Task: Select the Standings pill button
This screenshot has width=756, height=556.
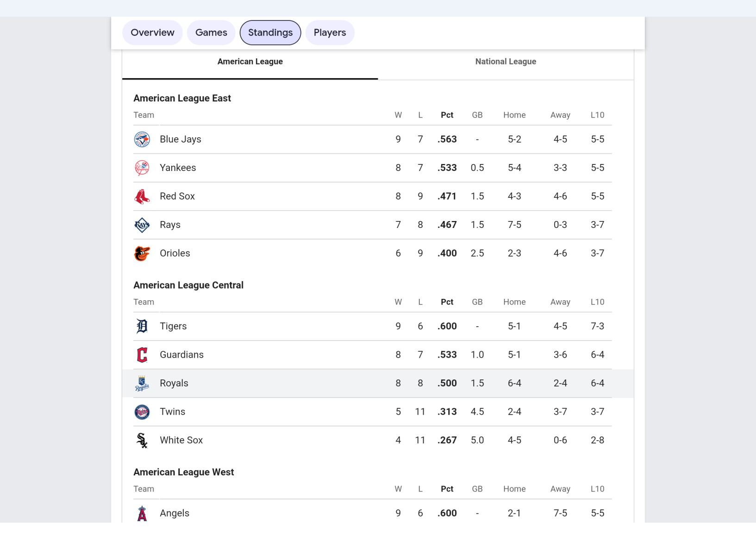Action: 270,32
